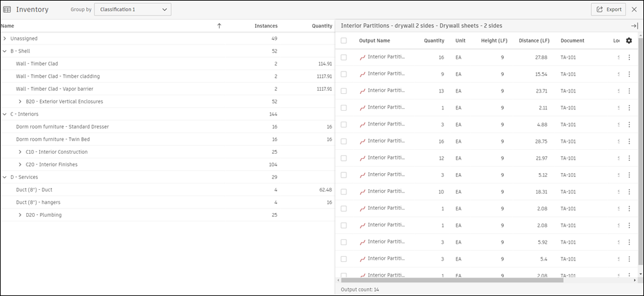Check the first output row checkbox
Screen dimensions: 644x296
pyautogui.click(x=344, y=57)
